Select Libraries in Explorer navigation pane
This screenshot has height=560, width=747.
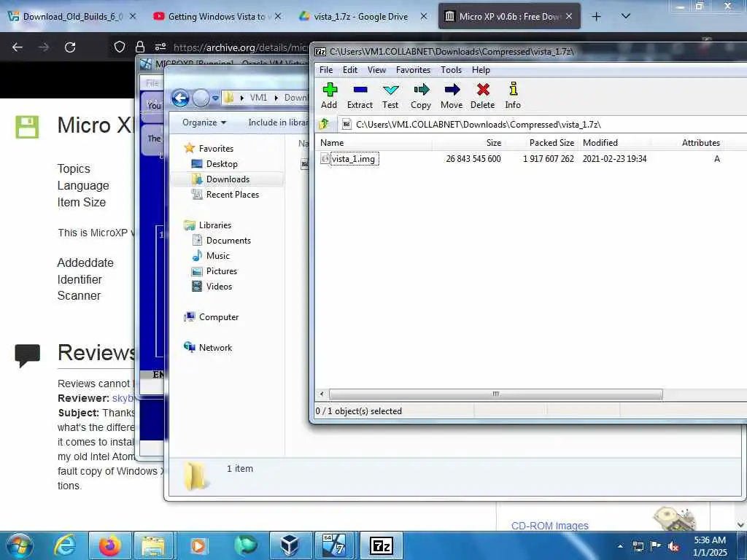coord(215,225)
